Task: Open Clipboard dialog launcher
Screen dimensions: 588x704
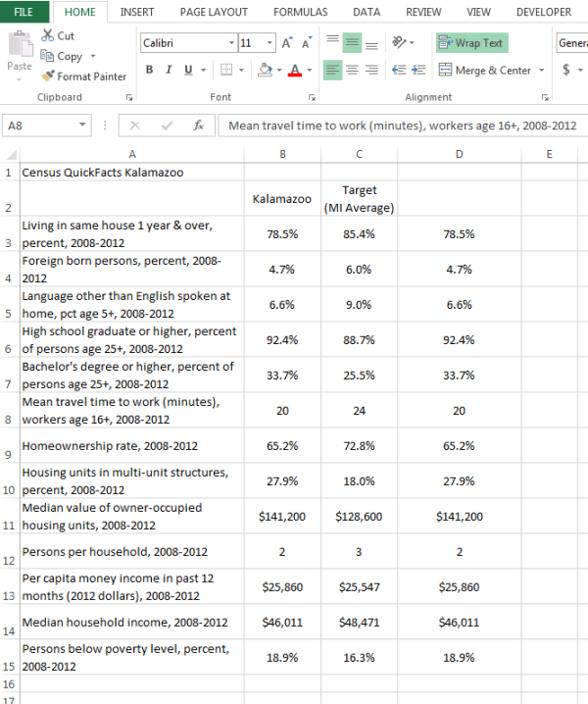Action: click(x=129, y=97)
